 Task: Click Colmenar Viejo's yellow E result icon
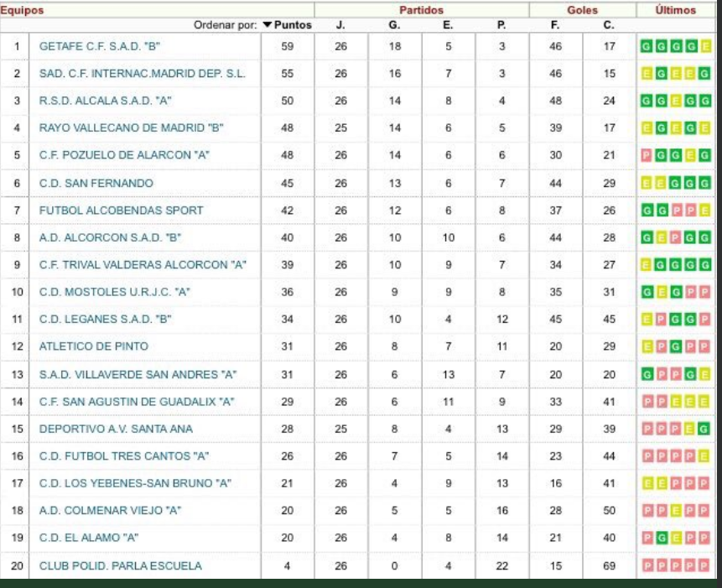[676, 511]
